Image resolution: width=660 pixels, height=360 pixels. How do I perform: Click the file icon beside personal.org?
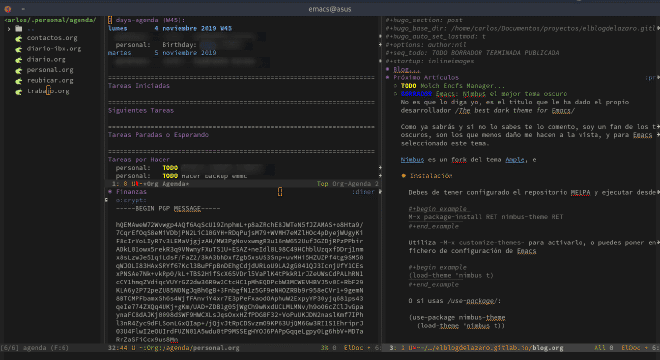click(x=19, y=70)
